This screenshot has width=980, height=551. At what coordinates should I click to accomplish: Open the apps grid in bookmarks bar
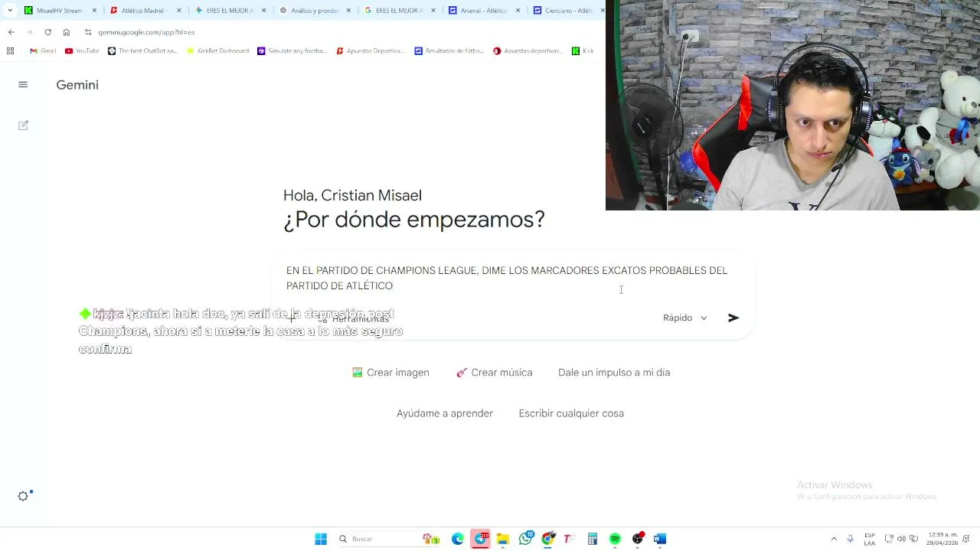tap(10, 51)
